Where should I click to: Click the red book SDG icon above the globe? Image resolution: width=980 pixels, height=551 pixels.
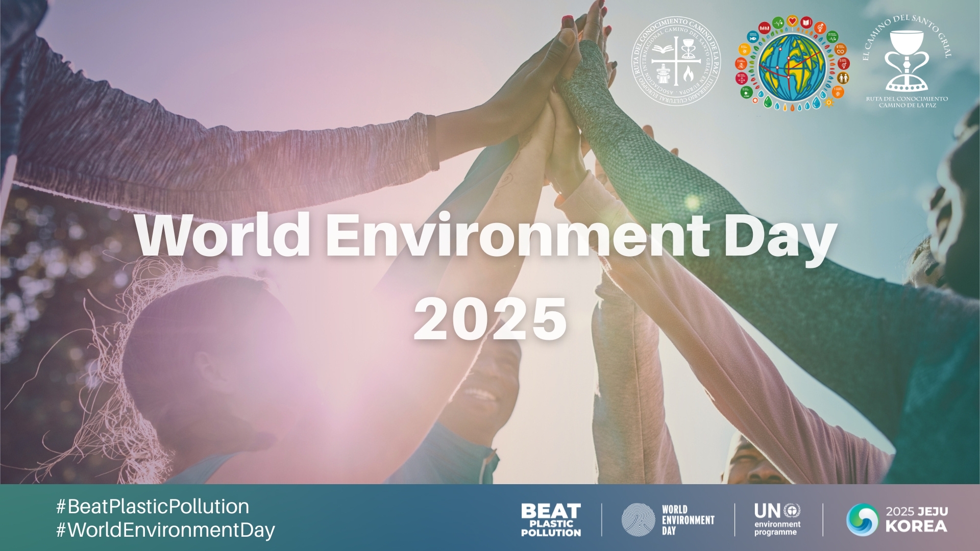tap(806, 22)
